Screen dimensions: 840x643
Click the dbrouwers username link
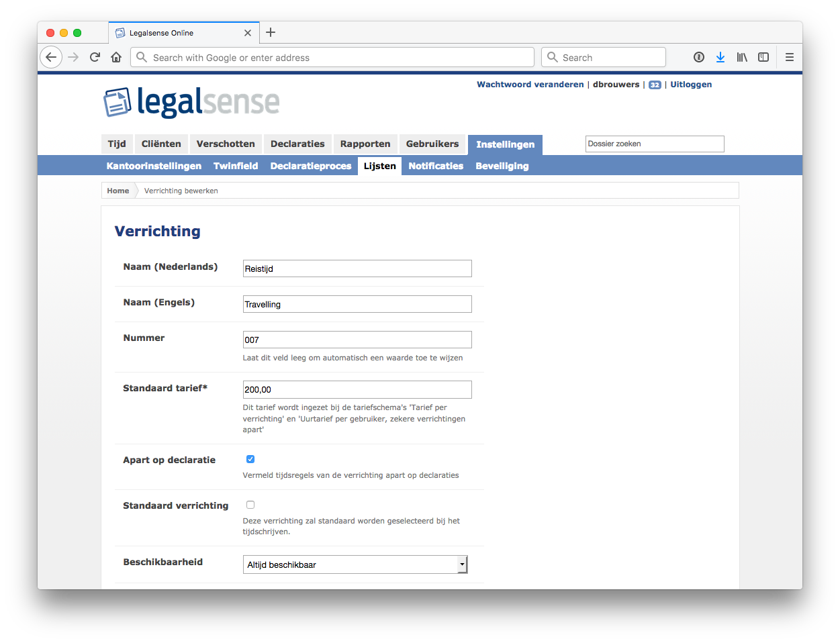coord(616,85)
